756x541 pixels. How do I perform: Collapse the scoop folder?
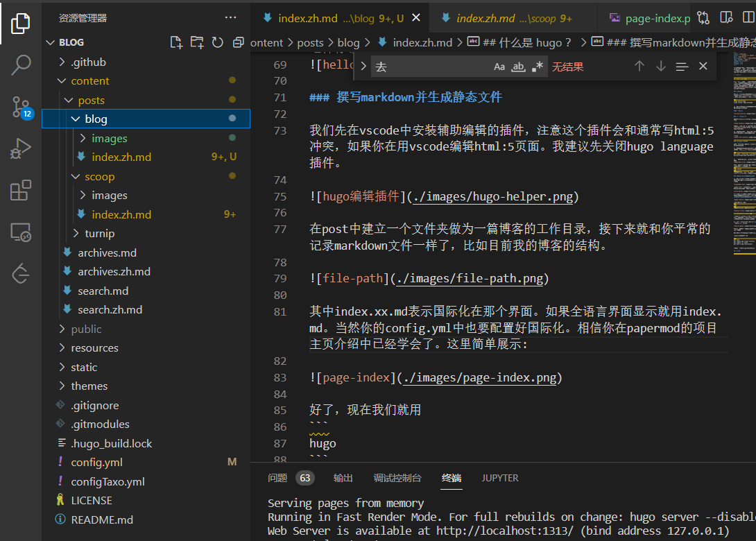(99, 176)
